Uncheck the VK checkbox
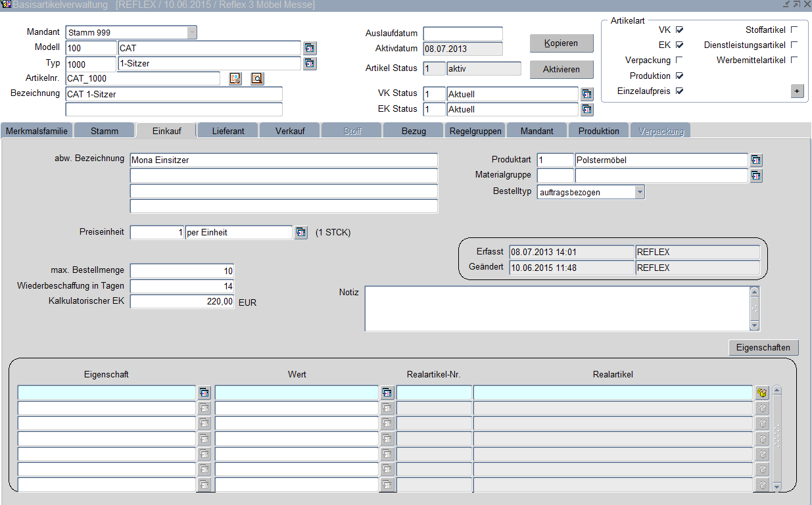This screenshot has height=505, width=812. (680, 30)
